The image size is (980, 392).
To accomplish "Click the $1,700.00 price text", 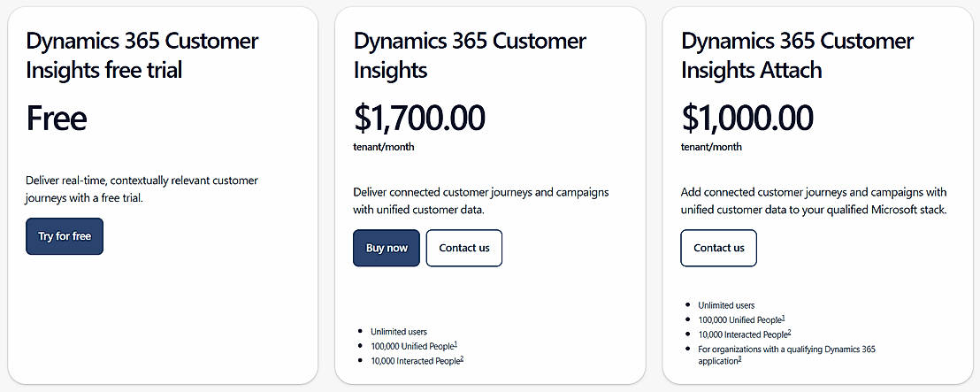I will tap(419, 118).
